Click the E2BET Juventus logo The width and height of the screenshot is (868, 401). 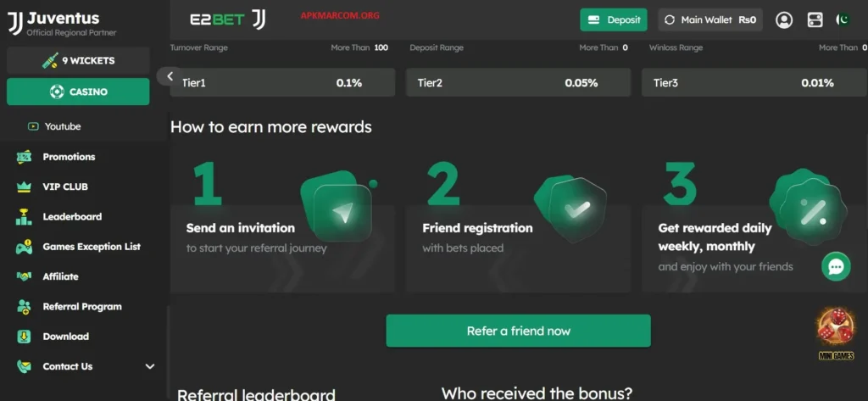[x=227, y=19]
